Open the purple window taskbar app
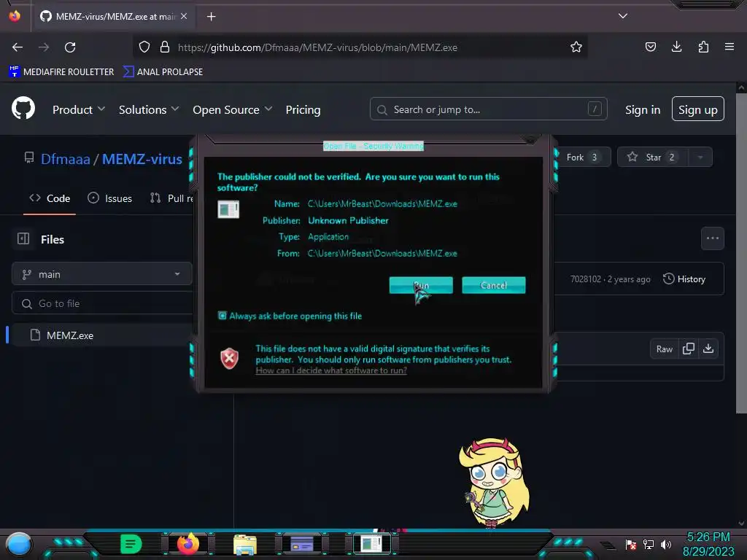This screenshot has height=560, width=747. point(302,544)
